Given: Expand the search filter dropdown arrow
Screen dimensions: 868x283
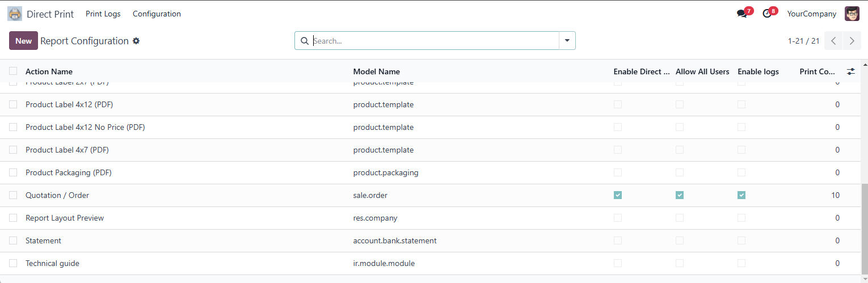Looking at the screenshot, I should pos(567,41).
